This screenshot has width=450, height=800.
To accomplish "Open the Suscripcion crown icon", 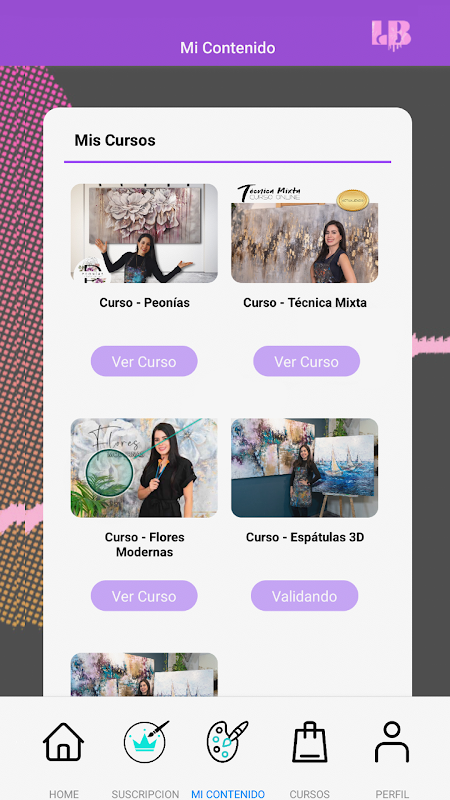I will [x=145, y=742].
